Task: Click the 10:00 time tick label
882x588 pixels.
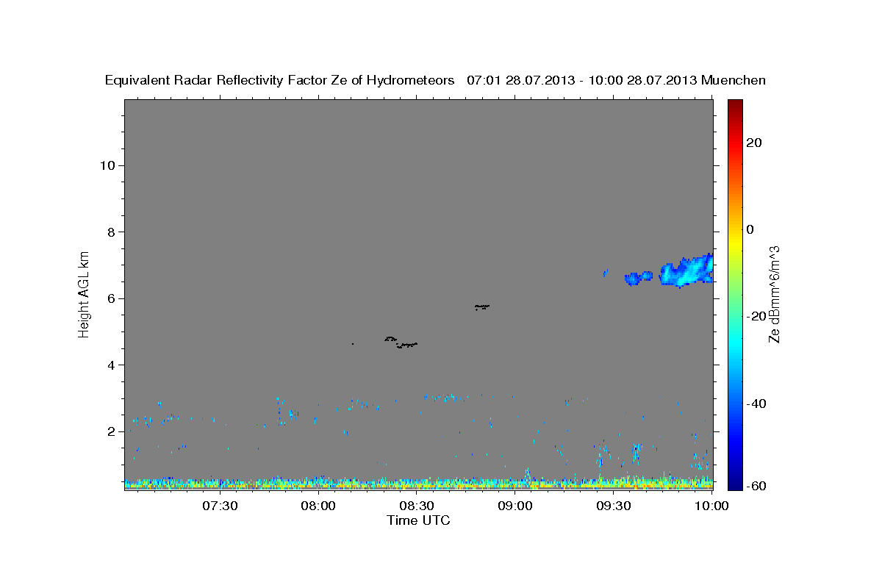Action: pyautogui.click(x=712, y=506)
